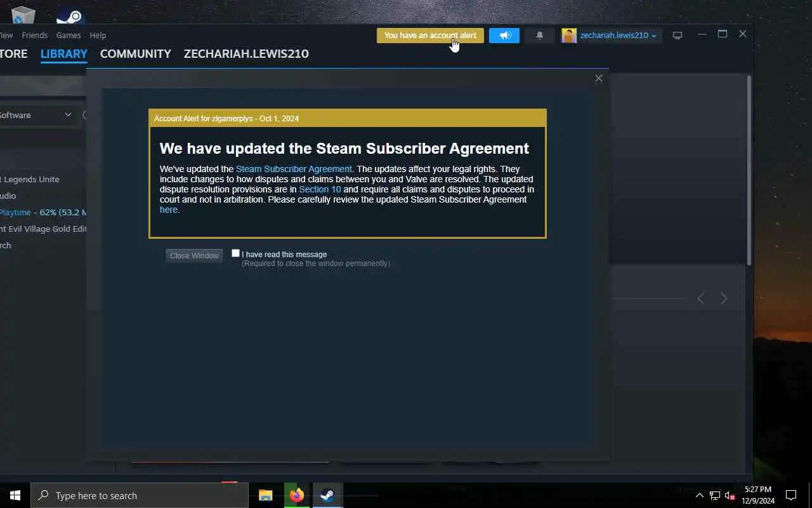Click the Close Window button
Screen dimensions: 812x508
(x=194, y=255)
